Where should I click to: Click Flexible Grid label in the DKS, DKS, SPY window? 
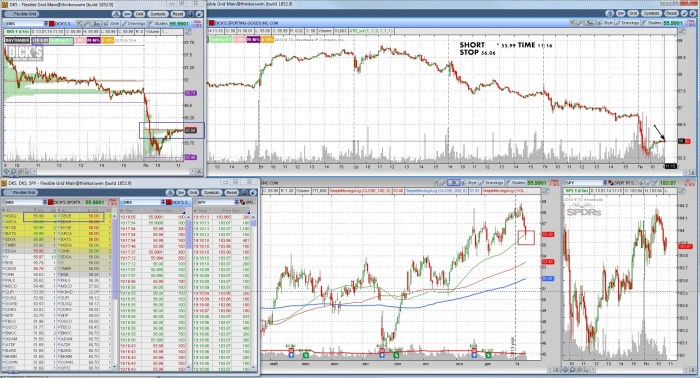[x=20, y=192]
